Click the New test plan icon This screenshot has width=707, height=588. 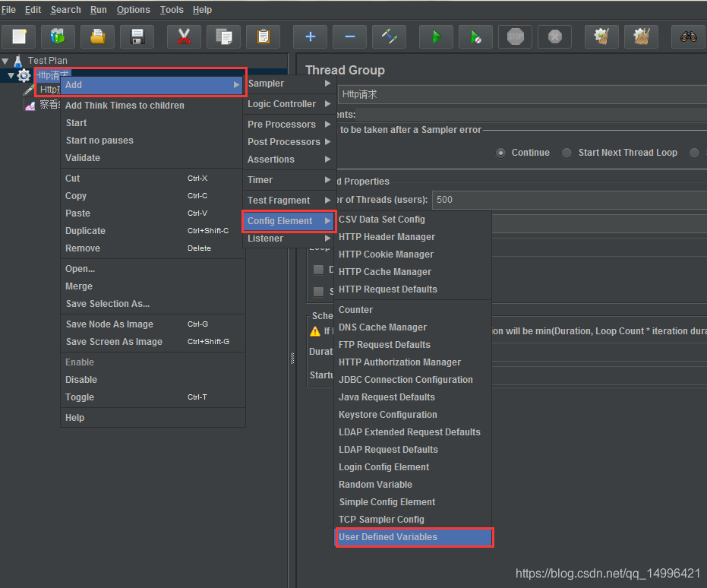pyautogui.click(x=19, y=36)
